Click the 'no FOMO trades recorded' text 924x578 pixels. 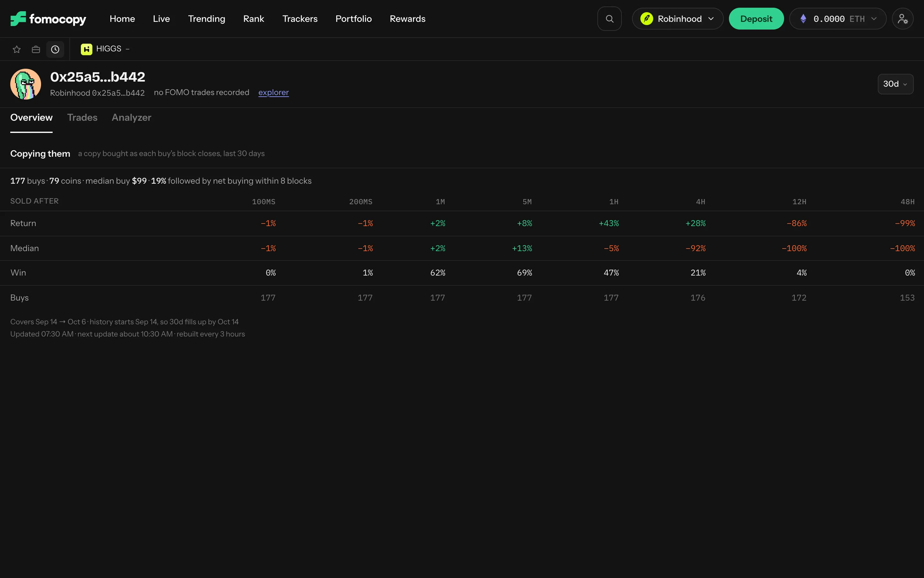(x=201, y=92)
